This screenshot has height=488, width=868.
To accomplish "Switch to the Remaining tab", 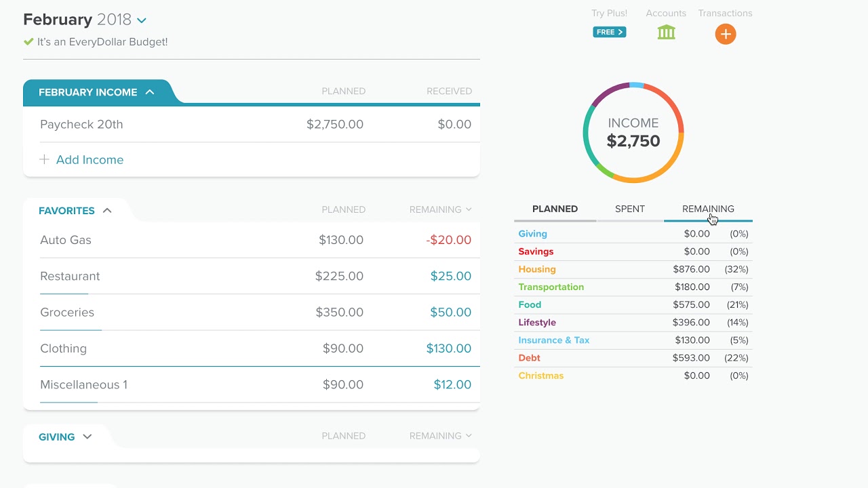I will coord(708,209).
